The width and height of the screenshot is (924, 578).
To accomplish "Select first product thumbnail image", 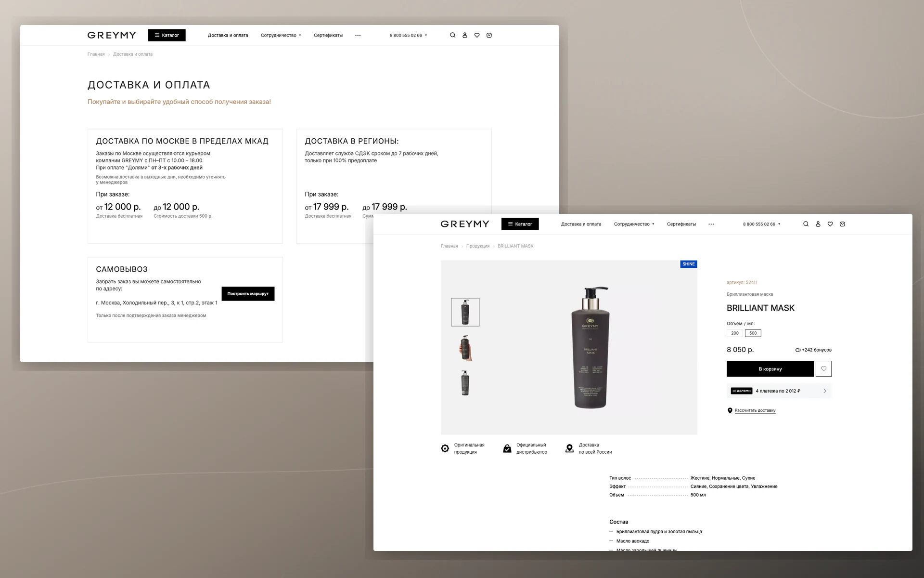I will tap(465, 312).
